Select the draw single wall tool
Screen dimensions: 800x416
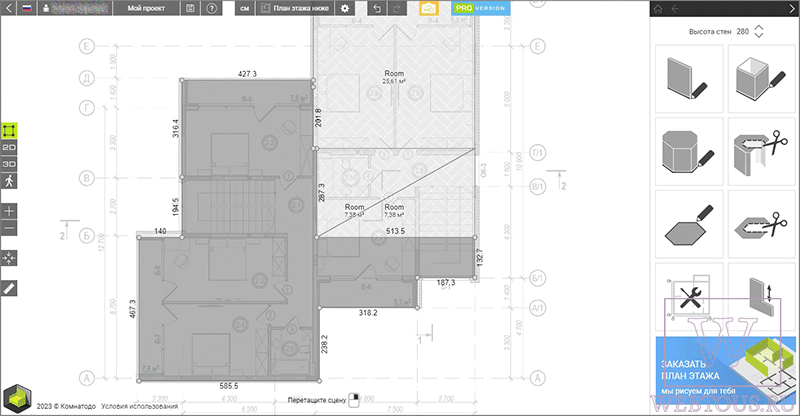(x=689, y=79)
